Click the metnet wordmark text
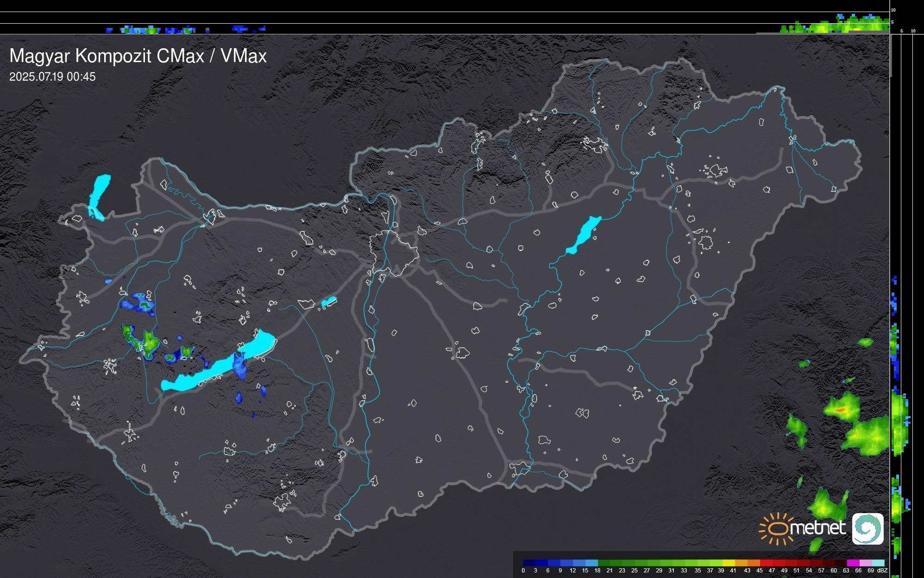This screenshot has height=578, width=924. 817,528
